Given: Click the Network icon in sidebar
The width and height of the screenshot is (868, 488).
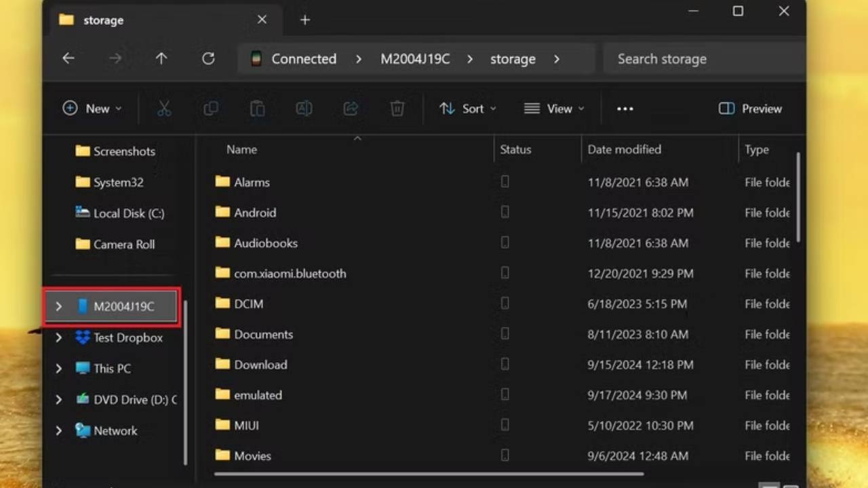Looking at the screenshot, I should pyautogui.click(x=83, y=430).
